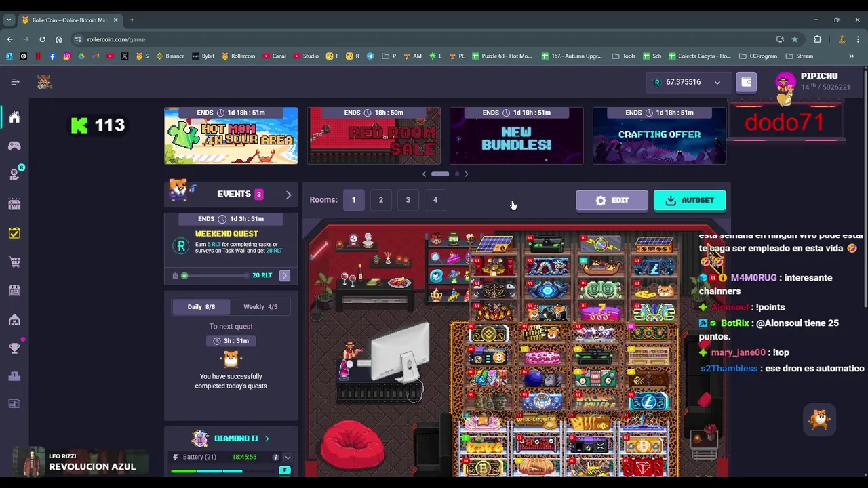Screen dimensions: 868x488
Task: Expand the Battery dropdown chevron
Action: [288, 457]
